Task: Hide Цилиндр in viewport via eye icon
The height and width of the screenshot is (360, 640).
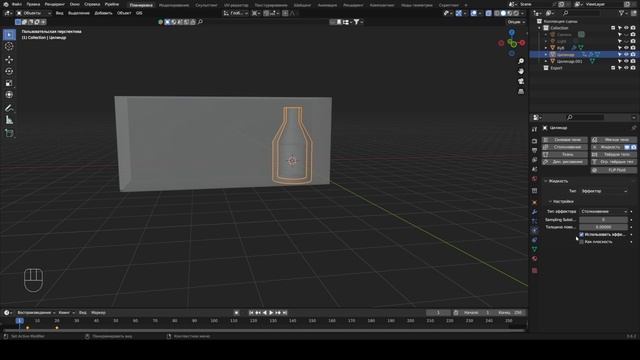Action: [627, 55]
